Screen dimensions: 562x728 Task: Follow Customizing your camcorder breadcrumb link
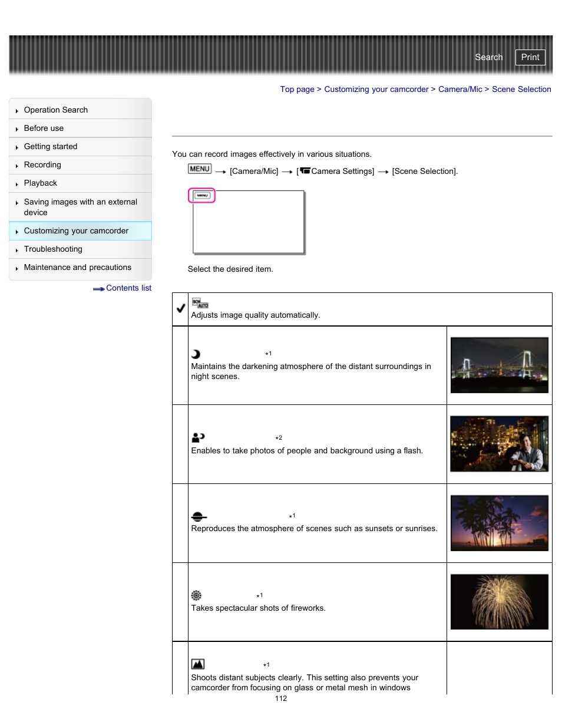pos(376,89)
